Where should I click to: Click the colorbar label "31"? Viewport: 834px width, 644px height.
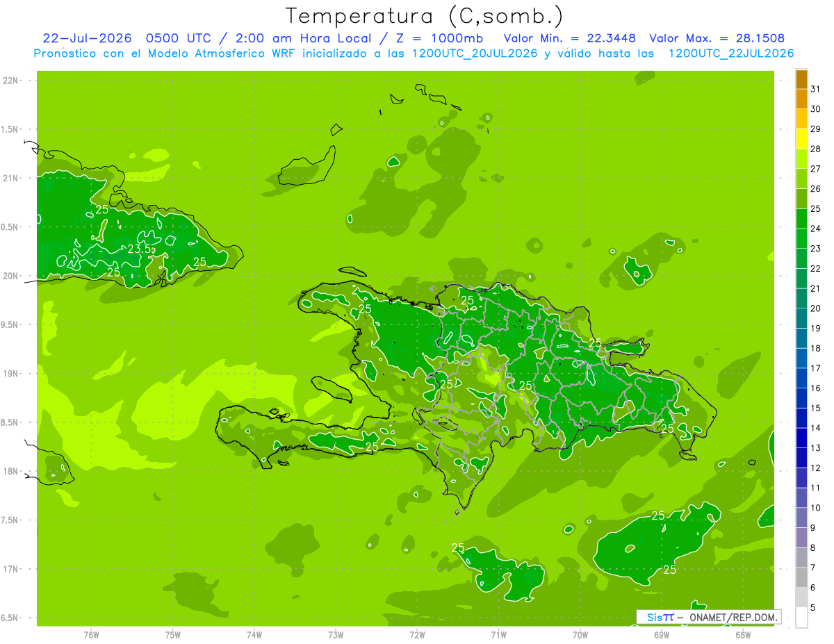816,89
